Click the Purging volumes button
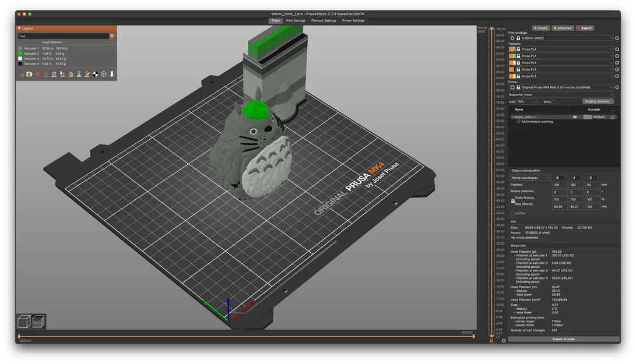Viewport: 636px width, 364px height. tap(598, 101)
